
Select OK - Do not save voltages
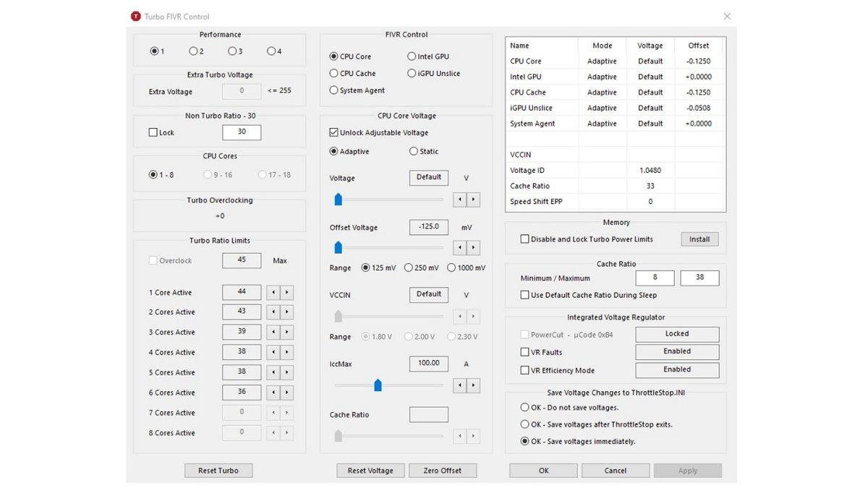pos(524,407)
